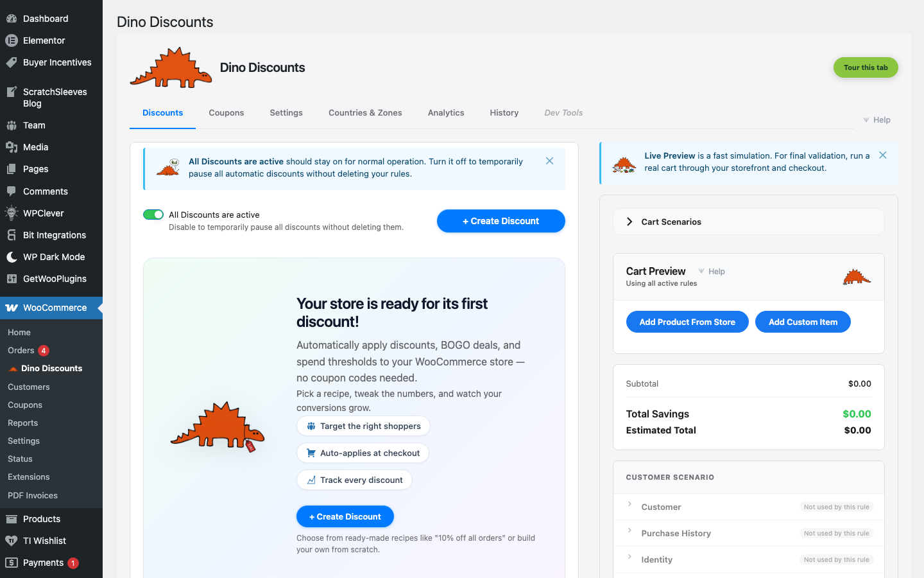This screenshot has width=924, height=578.
Task: Click the Products box icon
Action: [12, 519]
